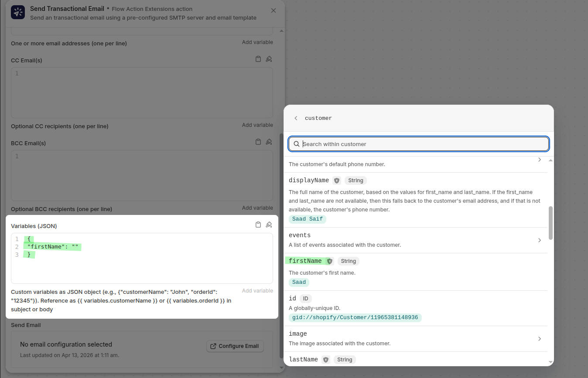Click clipboard icon for BCC Email(s) field
This screenshot has width=588, height=378.
(258, 142)
